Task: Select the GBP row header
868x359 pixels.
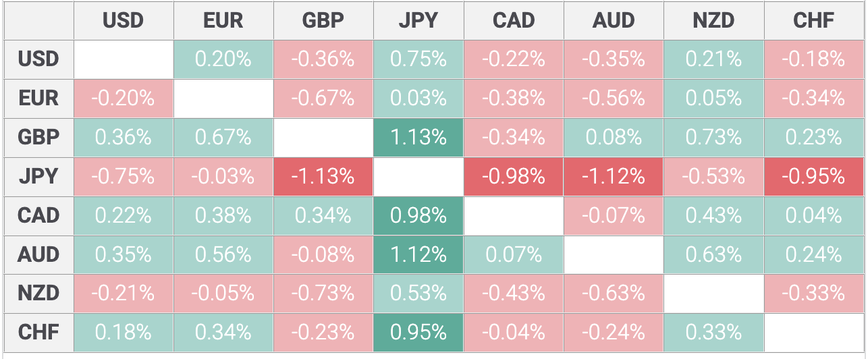Action: click(x=38, y=137)
